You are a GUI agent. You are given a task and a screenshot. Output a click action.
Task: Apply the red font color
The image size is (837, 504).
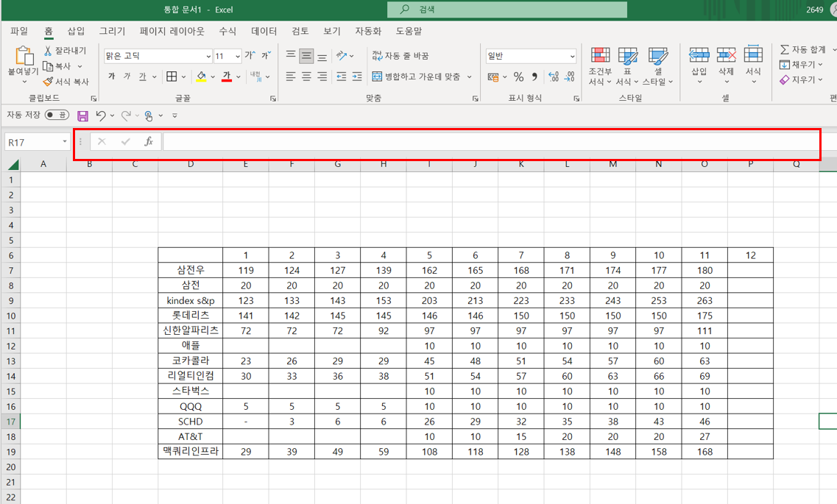tap(227, 77)
